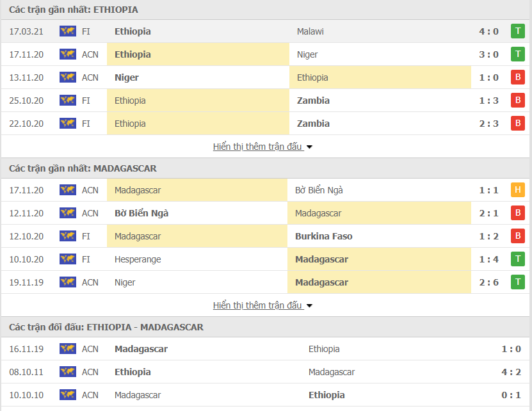This screenshot has height=411, width=532.
Task: Expand more matches under Ethiopia's recent results
Action: point(259,146)
